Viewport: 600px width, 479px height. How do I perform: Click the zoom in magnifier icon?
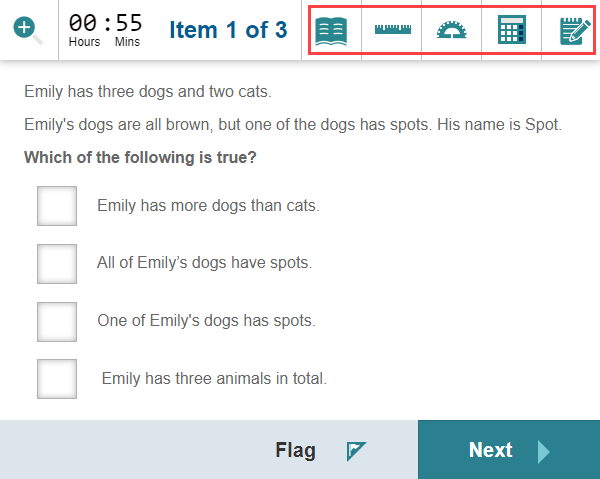point(29,30)
